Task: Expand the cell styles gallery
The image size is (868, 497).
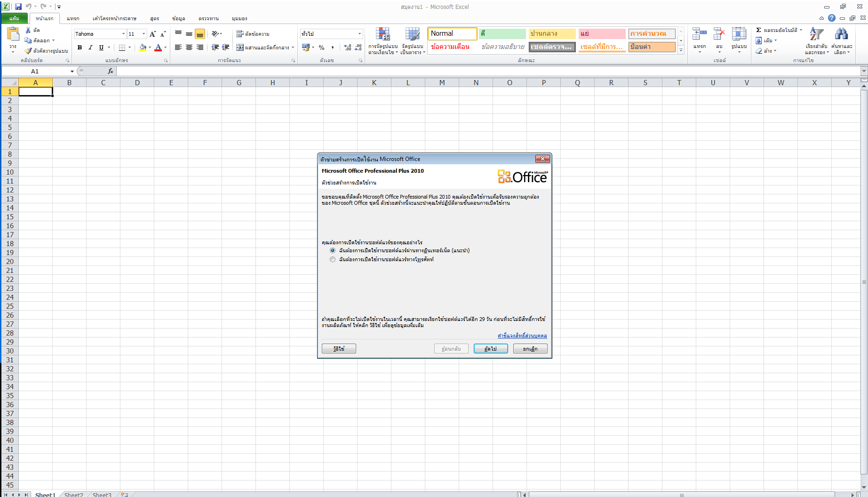Action: (x=681, y=50)
